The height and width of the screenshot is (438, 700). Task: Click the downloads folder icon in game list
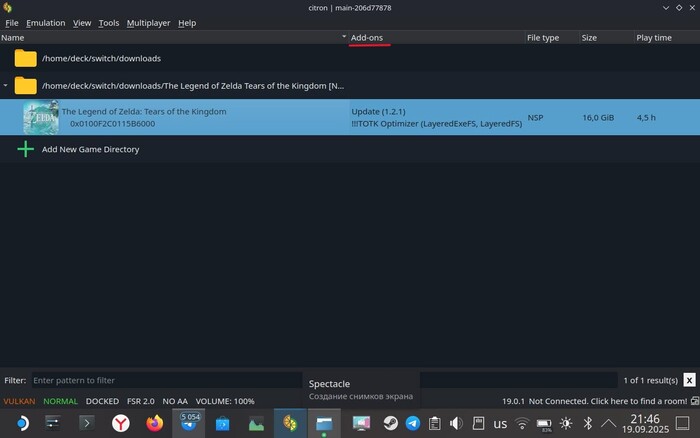(x=26, y=58)
